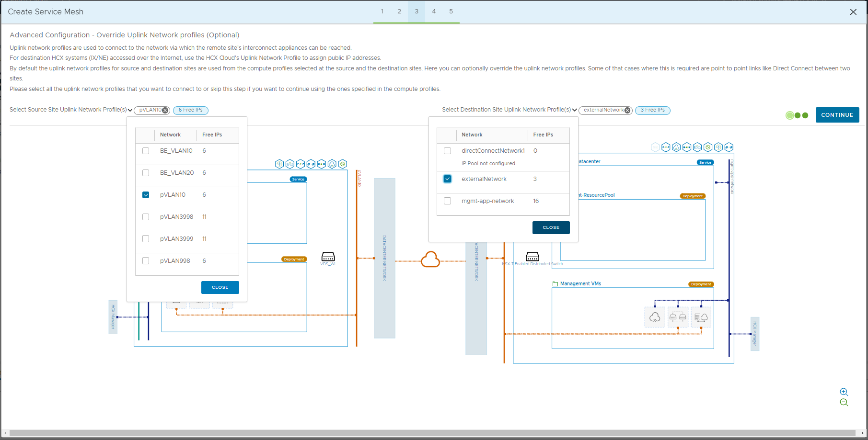The width and height of the screenshot is (868, 440).
Task: Collapse the Destination Site Uplink Network Profile dropdown
Action: pyautogui.click(x=575, y=110)
